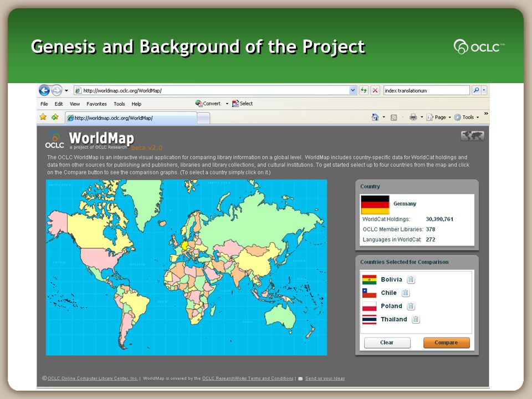Remove Poland using its trash icon
Image resolution: width=532 pixels, height=399 pixels.
click(x=411, y=306)
